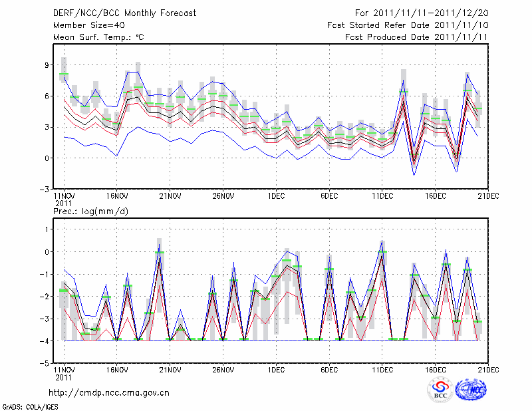Click 1DEC on the temperature chart axis
Screen dimensions: 532x411
pos(276,197)
